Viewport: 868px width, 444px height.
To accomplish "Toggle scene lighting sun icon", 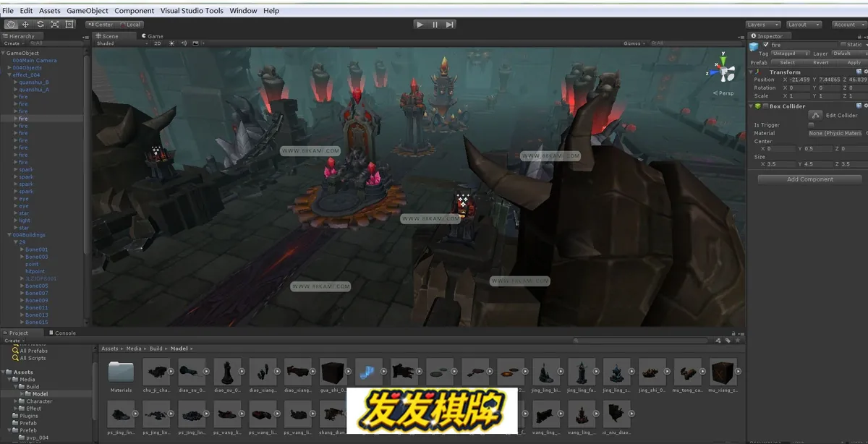I will 172,43.
